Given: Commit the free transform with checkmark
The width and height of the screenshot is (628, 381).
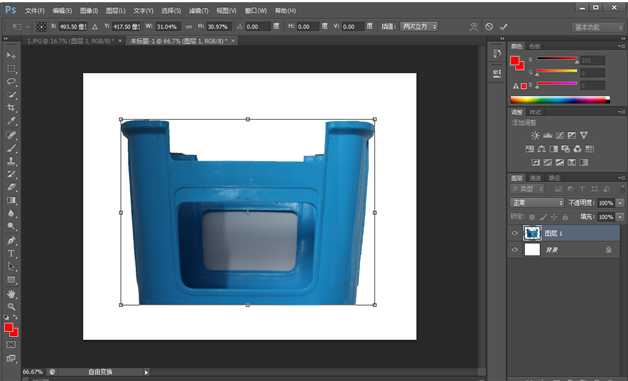Looking at the screenshot, I should click(504, 27).
